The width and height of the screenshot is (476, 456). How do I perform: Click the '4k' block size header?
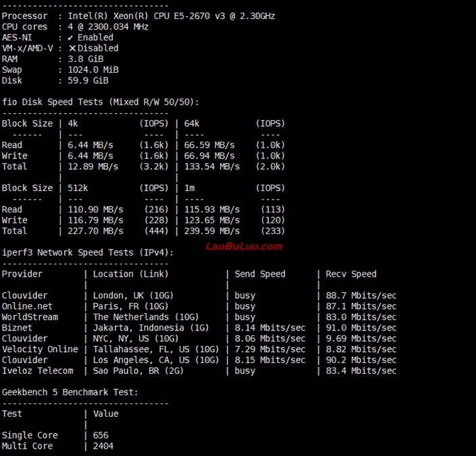point(72,123)
